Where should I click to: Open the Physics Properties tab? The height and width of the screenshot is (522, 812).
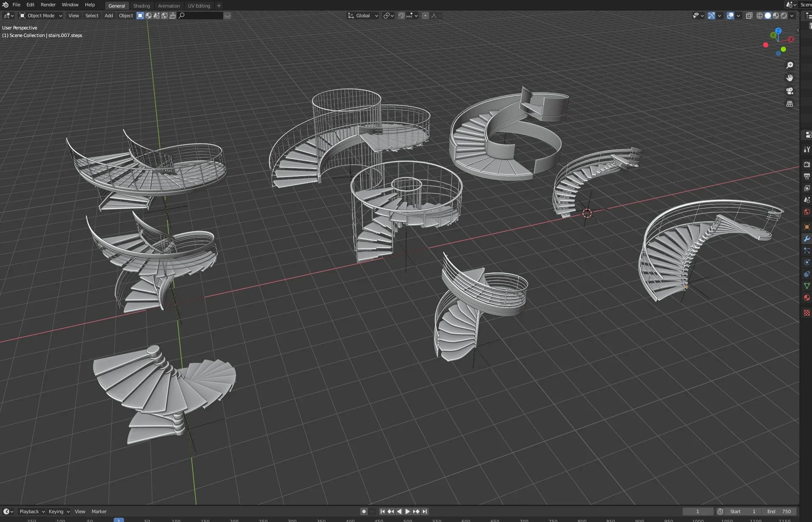coord(807,262)
